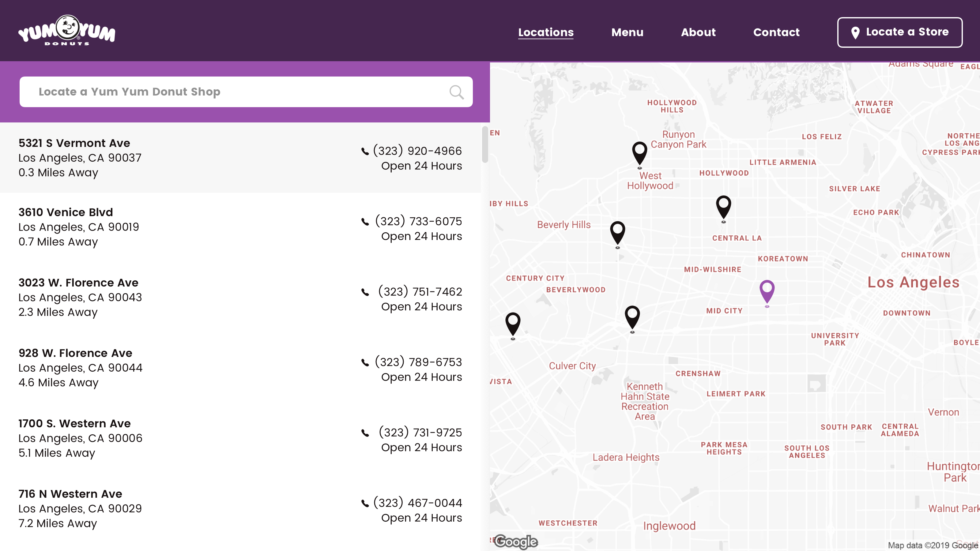Call (323) 920-4966
The height and width of the screenshot is (551, 980).
tap(417, 151)
